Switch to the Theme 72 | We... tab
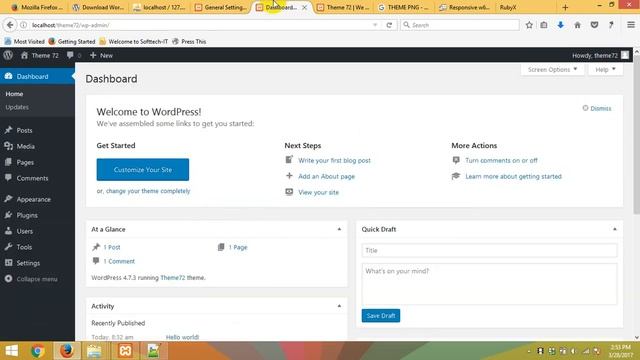 [x=343, y=7]
